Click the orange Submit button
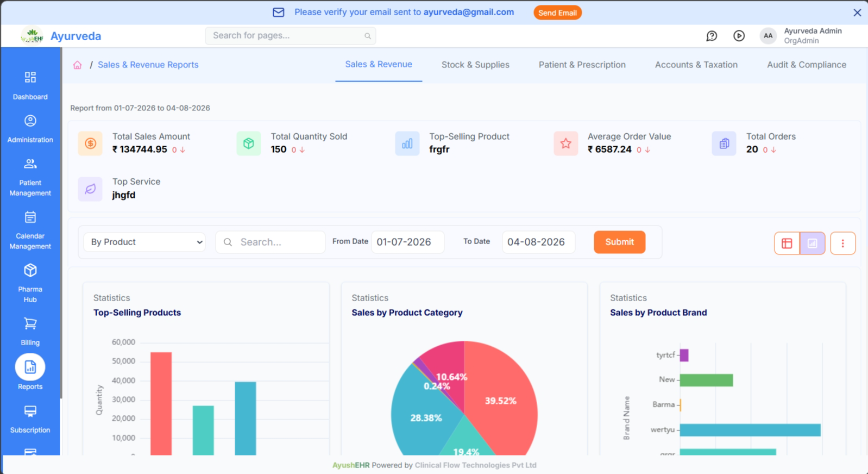Viewport: 868px width, 474px height. coord(620,242)
